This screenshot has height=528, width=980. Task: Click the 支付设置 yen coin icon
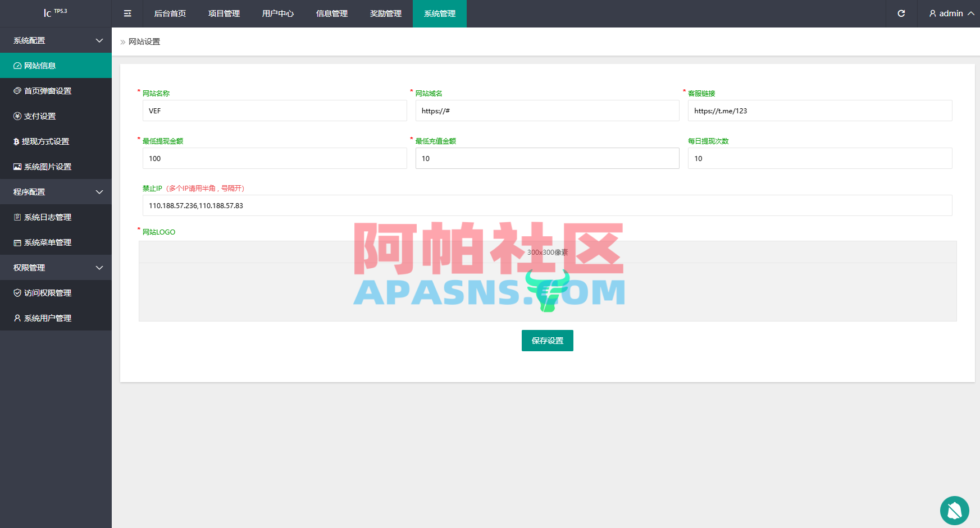(x=17, y=116)
